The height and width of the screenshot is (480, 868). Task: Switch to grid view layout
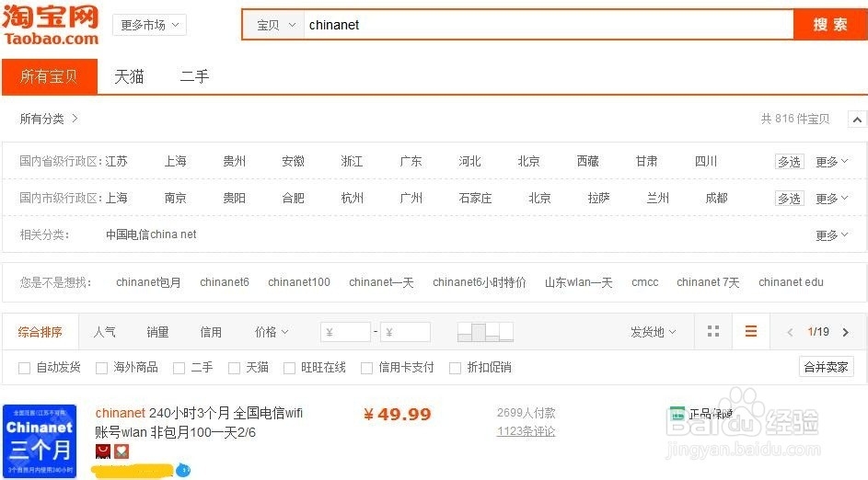713,331
